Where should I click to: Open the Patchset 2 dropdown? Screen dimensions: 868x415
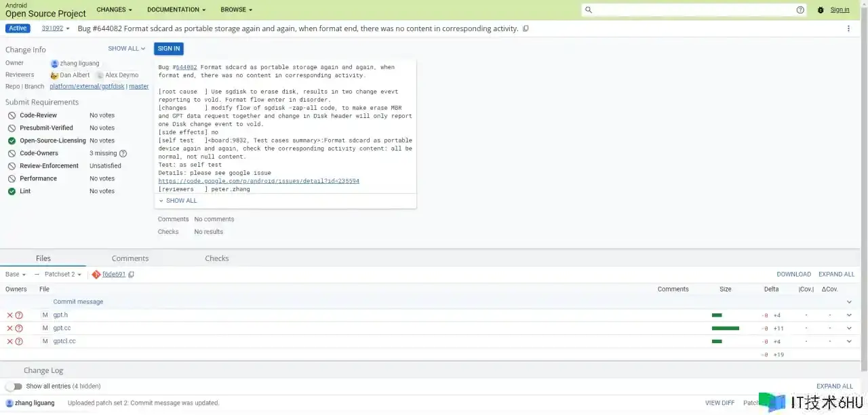(63, 275)
